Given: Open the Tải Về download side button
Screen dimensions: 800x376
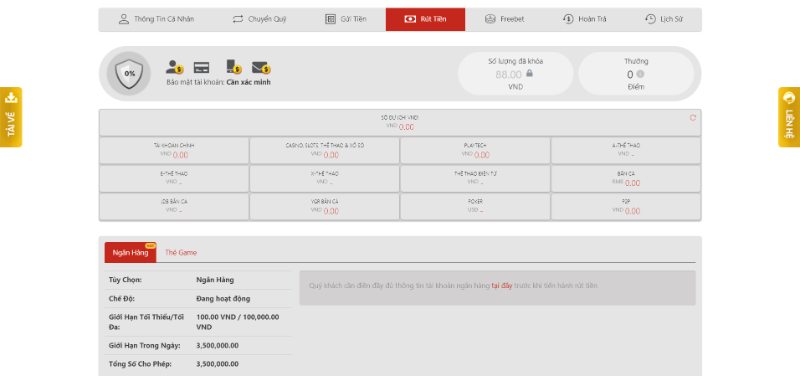Looking at the screenshot, I should (11, 117).
